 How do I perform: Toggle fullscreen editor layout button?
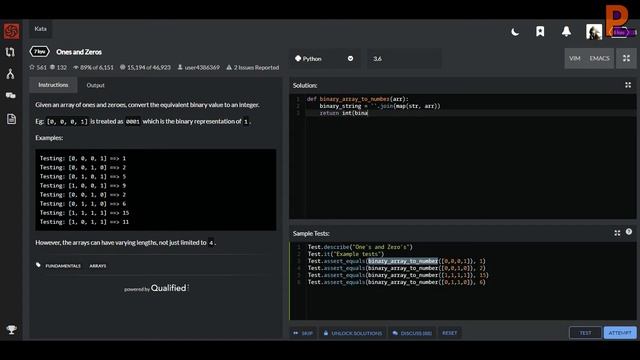coord(626,58)
